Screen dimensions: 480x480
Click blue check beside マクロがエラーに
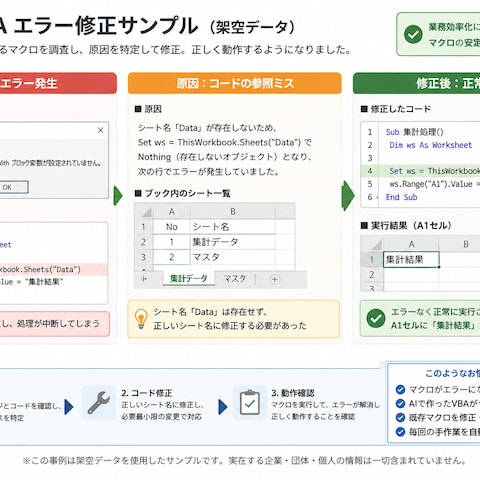tap(400, 389)
